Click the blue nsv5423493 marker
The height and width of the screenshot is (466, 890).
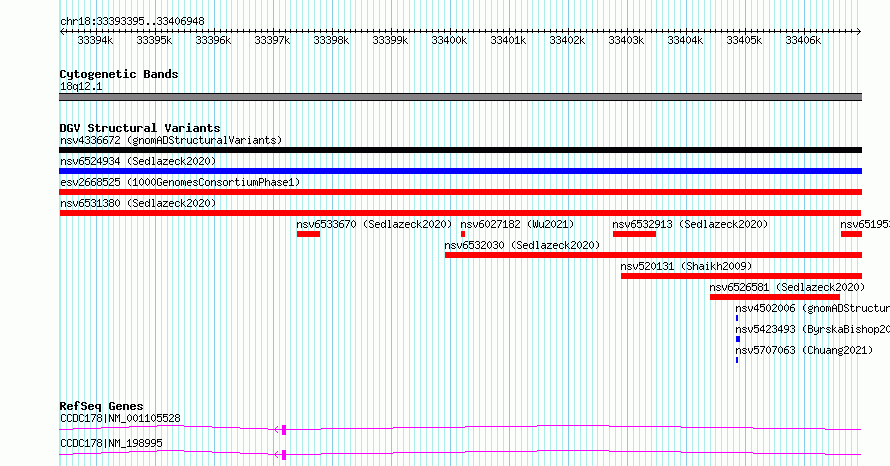pyautogui.click(x=738, y=339)
